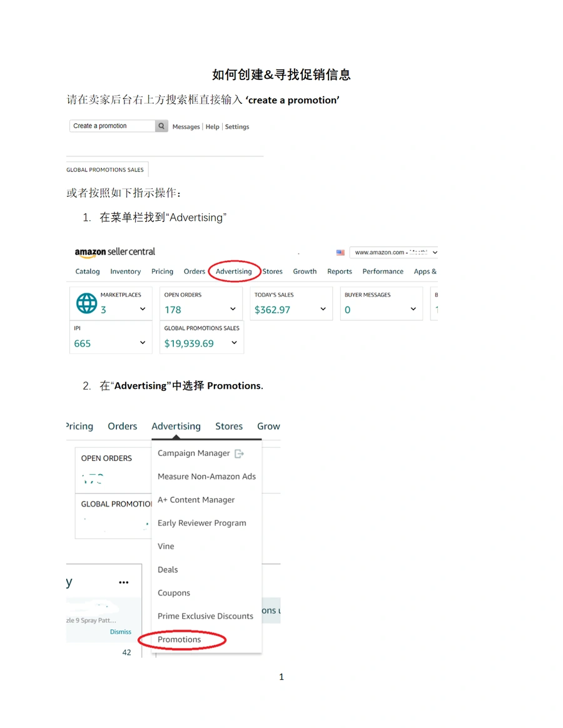563x728 pixels.
Task: Open the Pricing menu in top navigation
Action: pyautogui.click(x=162, y=271)
